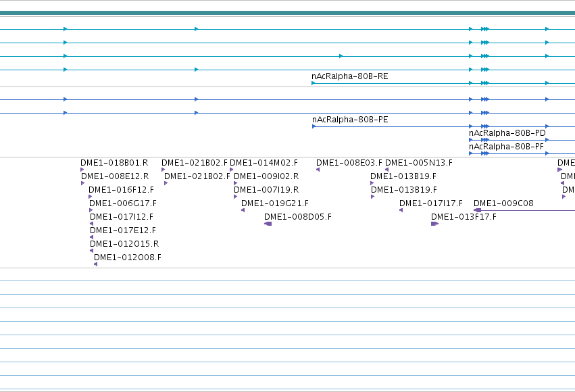Screen dimensions: 575x392
Task: Select DME1-006G17.F in the reads track
Action: (x=123, y=203)
